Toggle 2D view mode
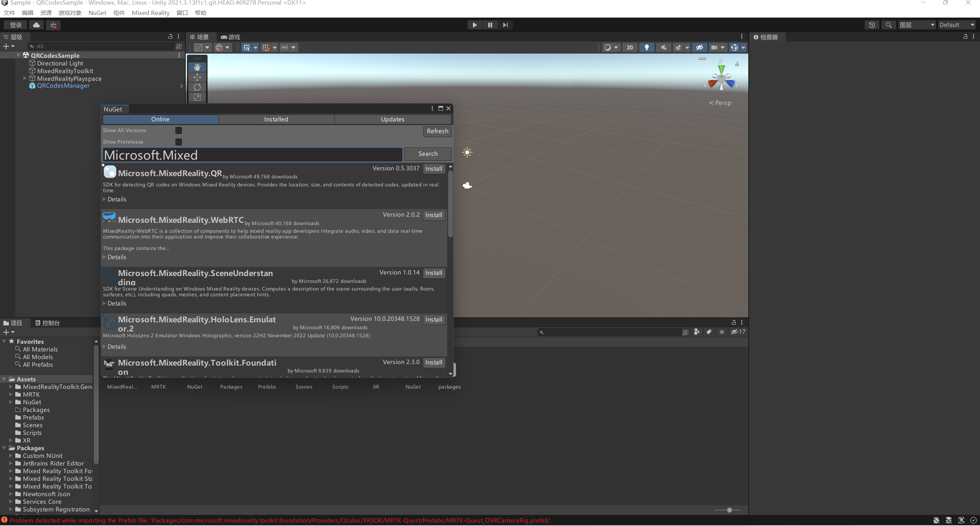This screenshot has width=980, height=526. pos(630,47)
